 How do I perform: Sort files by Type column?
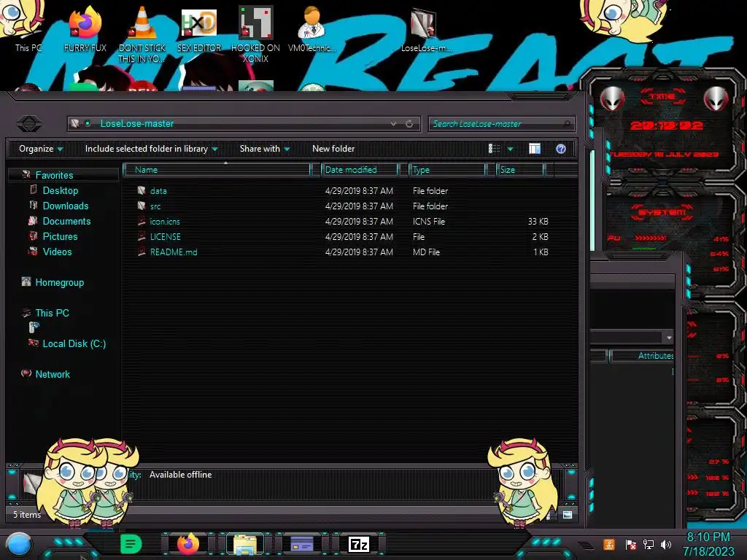click(447, 169)
